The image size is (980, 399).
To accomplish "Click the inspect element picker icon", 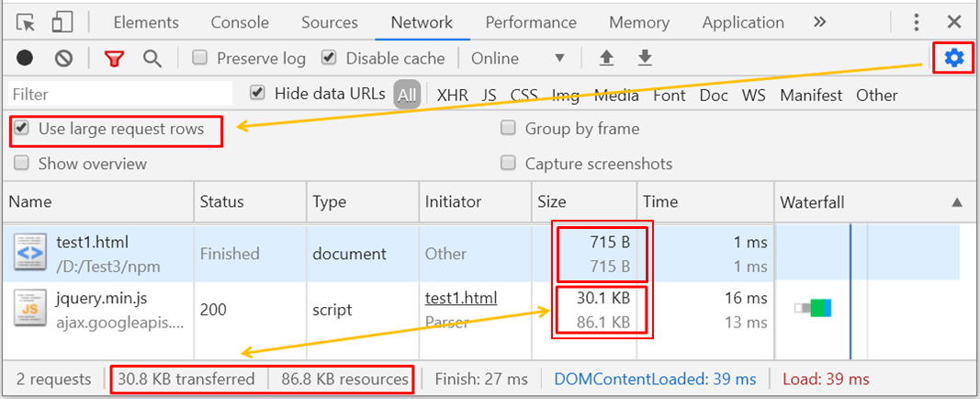I will point(26,23).
